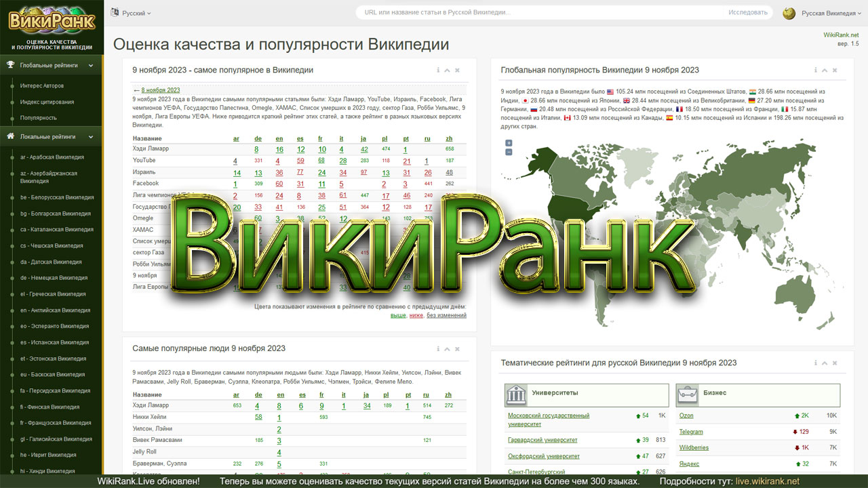Screen dimensions: 868x488
Task: Open the Wildberries link under Бизнес
Action: pos(694,447)
